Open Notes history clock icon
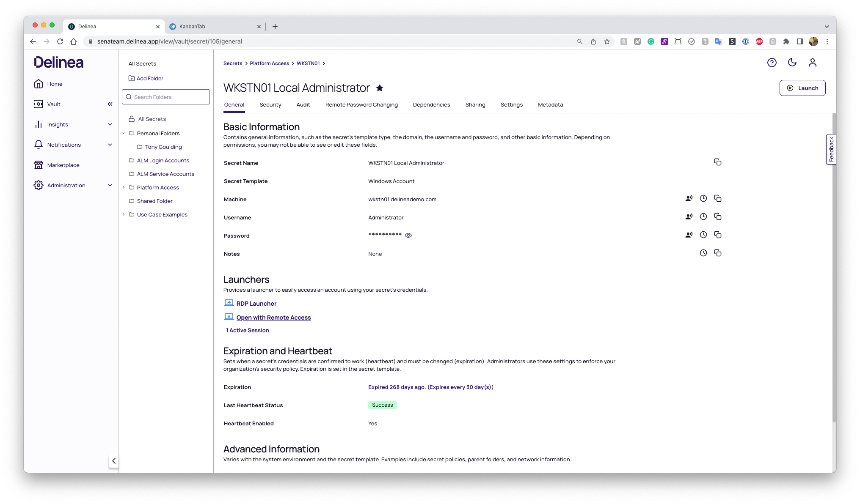860x504 pixels. [x=703, y=253]
